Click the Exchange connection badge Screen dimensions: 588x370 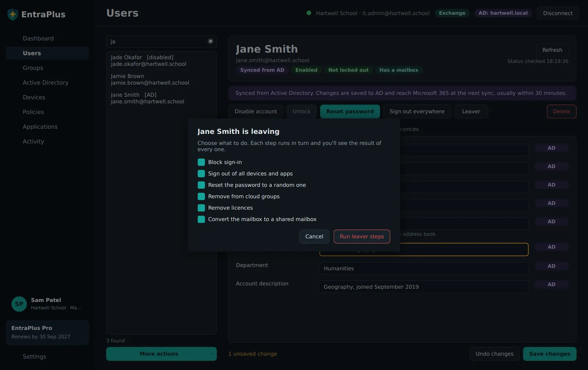coord(452,13)
